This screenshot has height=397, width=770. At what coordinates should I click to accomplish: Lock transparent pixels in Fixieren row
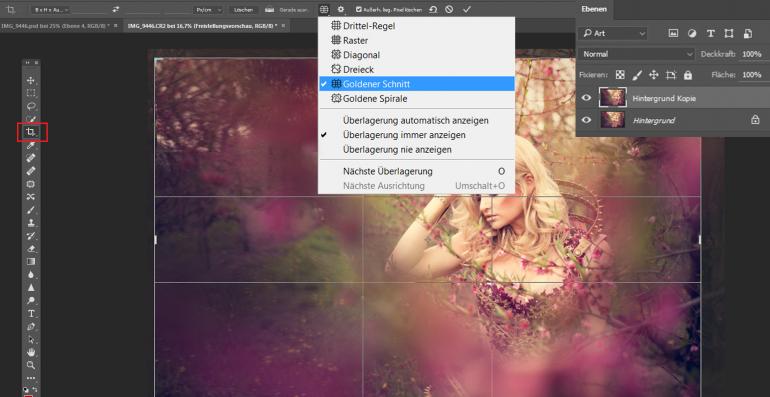click(x=621, y=75)
